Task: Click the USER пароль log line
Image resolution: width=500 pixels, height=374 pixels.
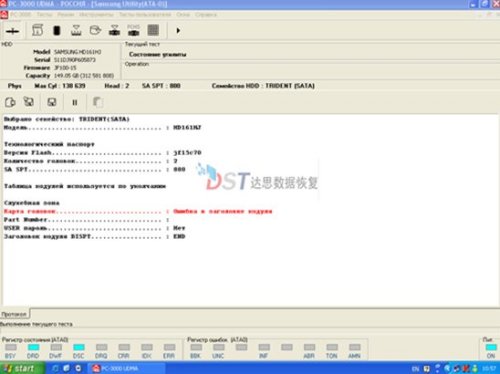Action: (x=94, y=228)
